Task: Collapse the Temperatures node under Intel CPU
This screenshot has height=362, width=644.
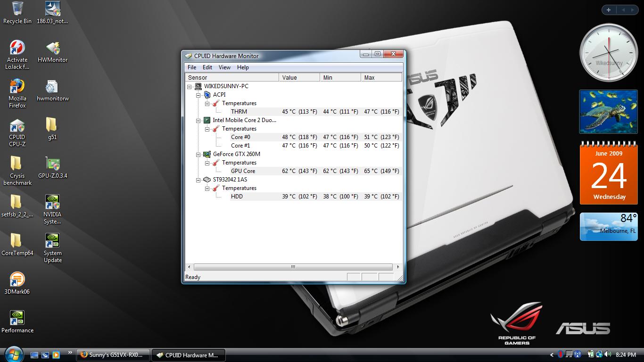Action: 207,129
